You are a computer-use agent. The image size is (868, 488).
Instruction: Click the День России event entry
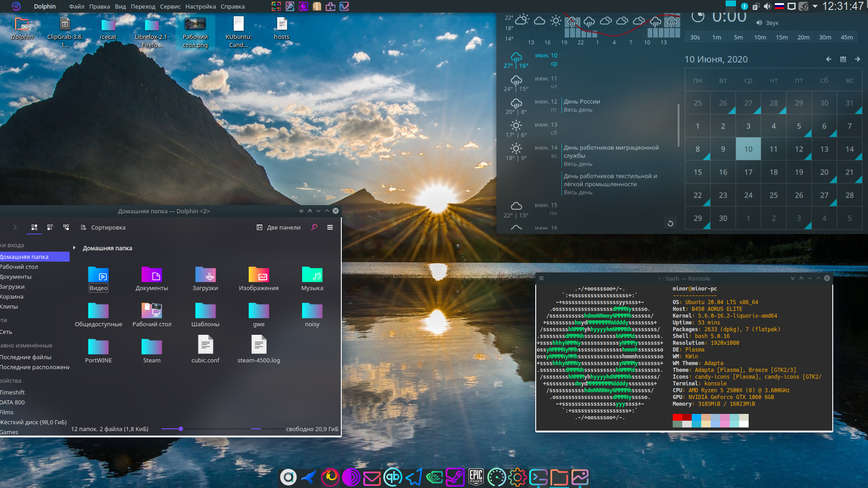582,105
